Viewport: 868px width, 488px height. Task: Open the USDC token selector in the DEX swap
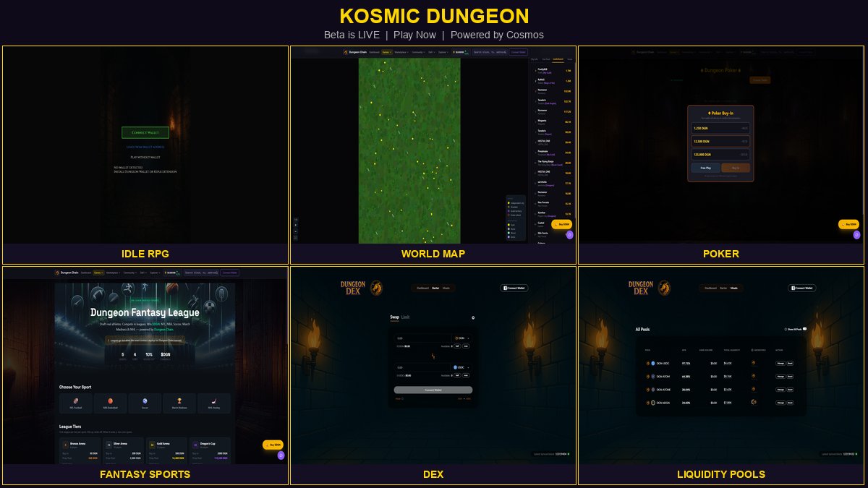click(x=461, y=367)
